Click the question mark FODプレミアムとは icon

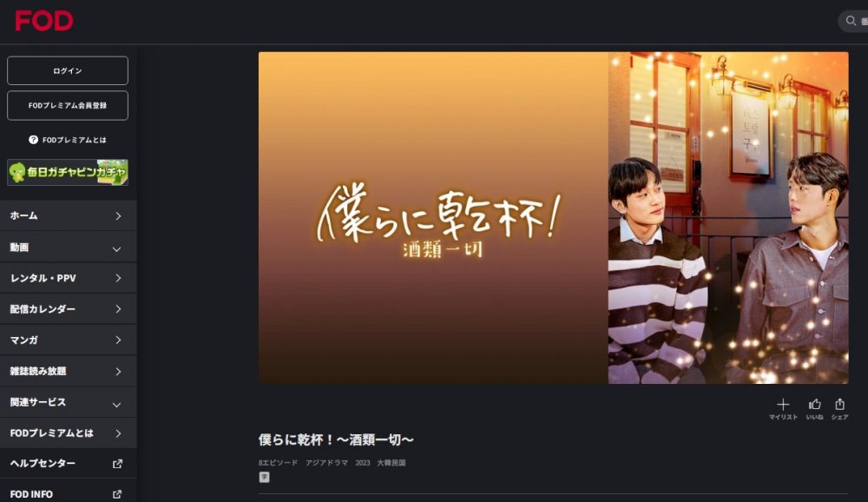click(33, 140)
